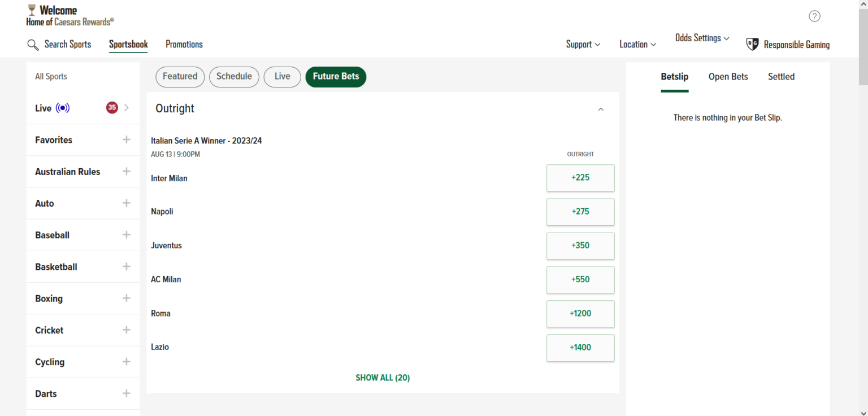The width and height of the screenshot is (868, 416).
Task: Click the All Sports sidebar heading
Action: (51, 76)
